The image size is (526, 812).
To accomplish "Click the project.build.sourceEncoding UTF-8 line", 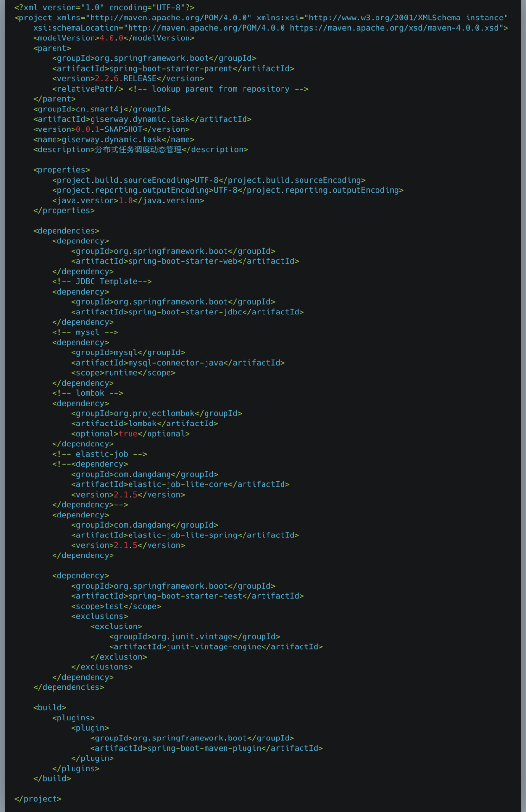I will coord(209,180).
